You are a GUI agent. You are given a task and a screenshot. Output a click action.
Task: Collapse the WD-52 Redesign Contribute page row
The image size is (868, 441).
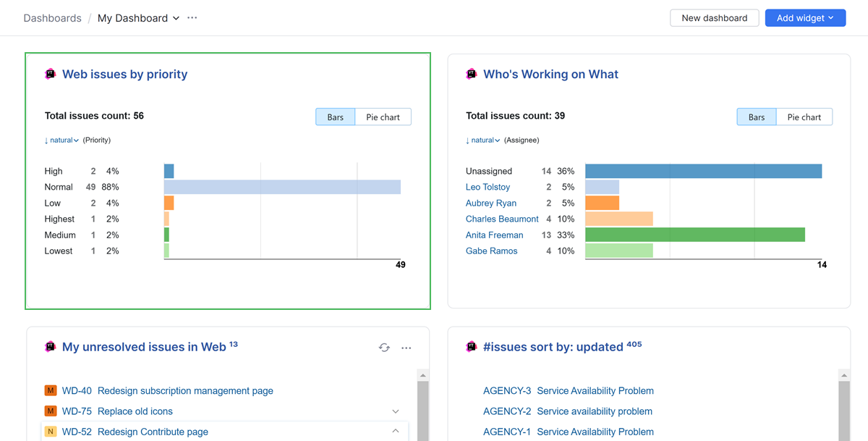click(396, 429)
